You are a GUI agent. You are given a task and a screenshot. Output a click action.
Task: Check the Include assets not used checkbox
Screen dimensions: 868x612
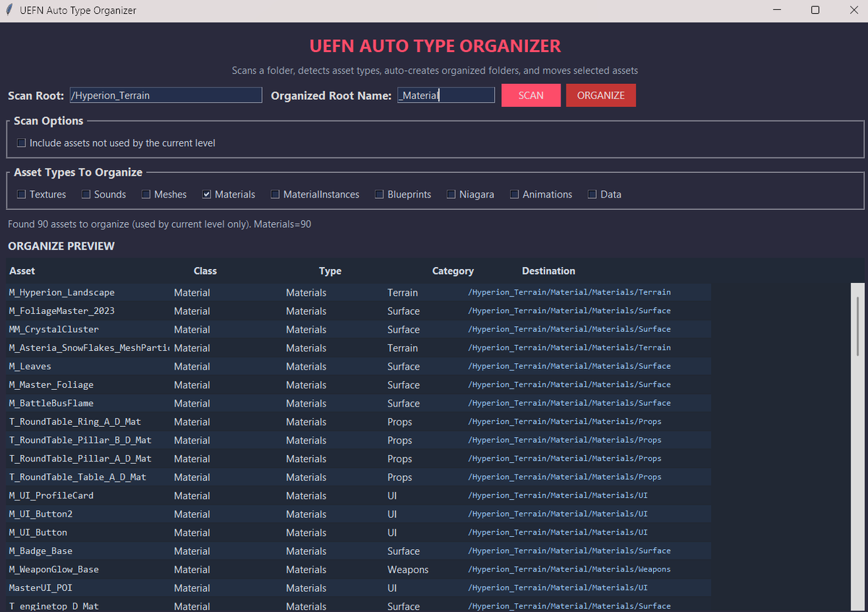[21, 143]
